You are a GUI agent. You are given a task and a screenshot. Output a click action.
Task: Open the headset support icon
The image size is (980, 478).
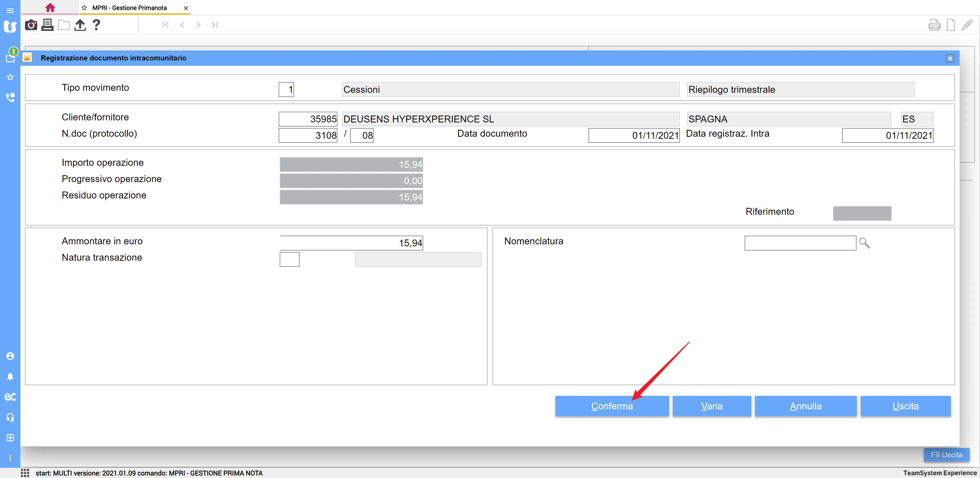click(x=10, y=417)
